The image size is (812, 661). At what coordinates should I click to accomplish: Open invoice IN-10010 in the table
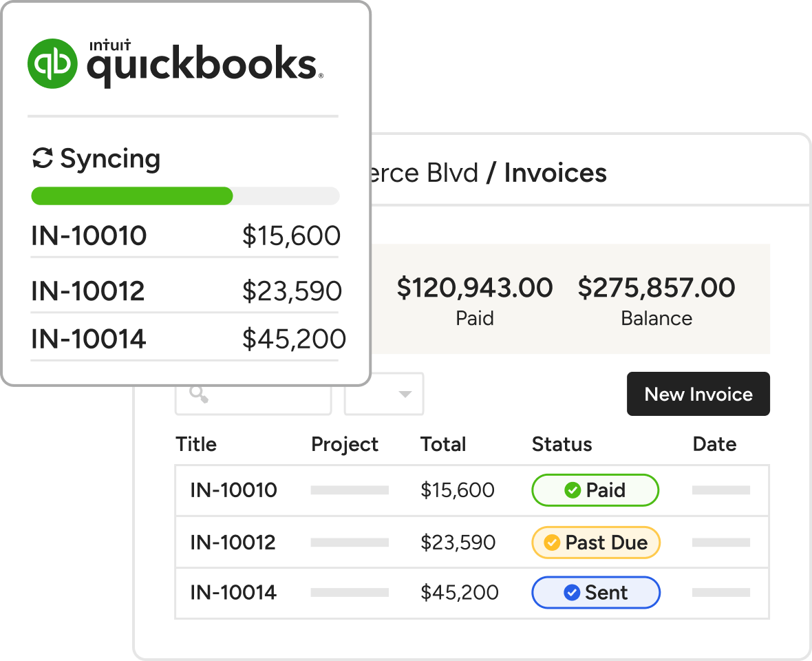tap(233, 490)
